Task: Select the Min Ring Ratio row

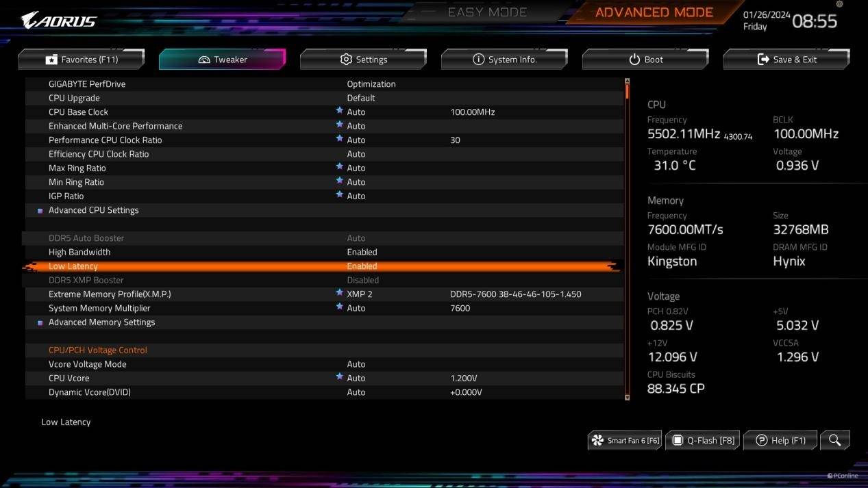Action: [324, 182]
